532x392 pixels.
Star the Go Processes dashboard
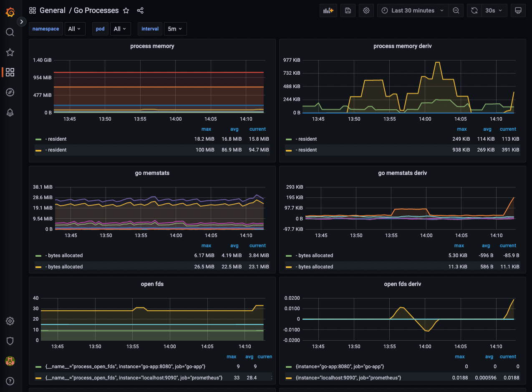pos(126,10)
